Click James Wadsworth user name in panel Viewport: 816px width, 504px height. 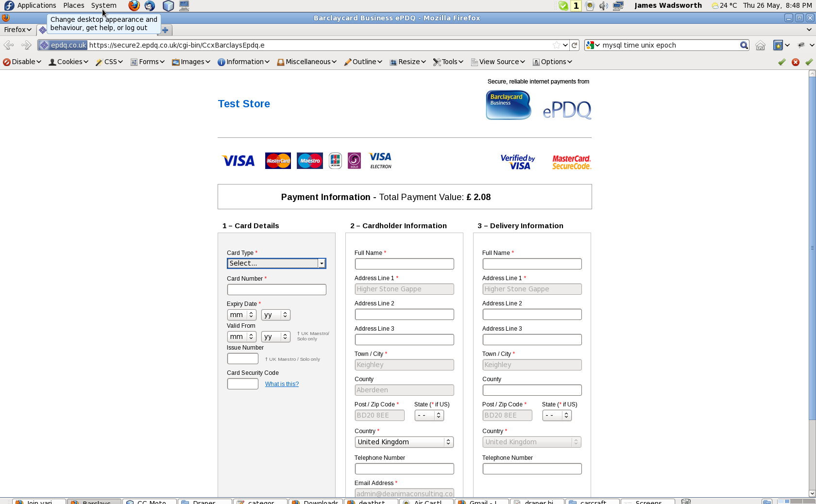[x=668, y=5]
